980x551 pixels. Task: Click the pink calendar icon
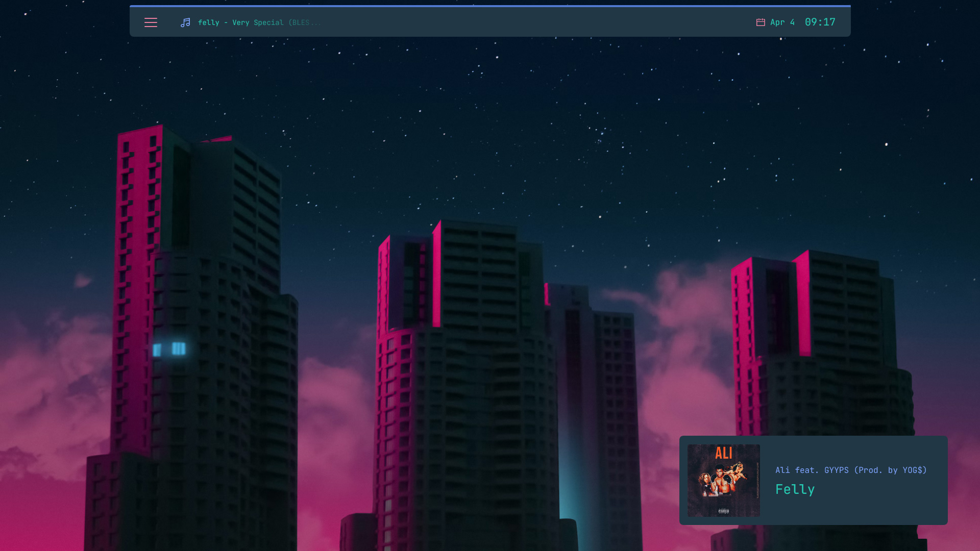761,22
